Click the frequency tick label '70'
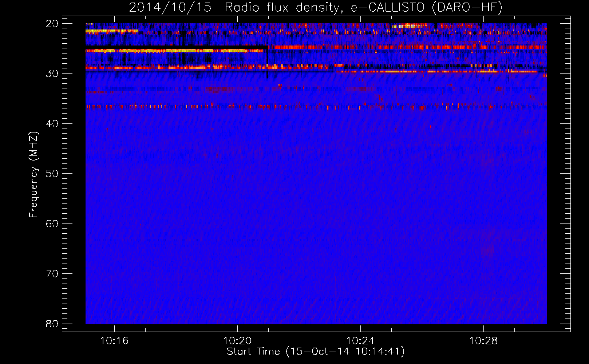This screenshot has width=589, height=364. 52,274
